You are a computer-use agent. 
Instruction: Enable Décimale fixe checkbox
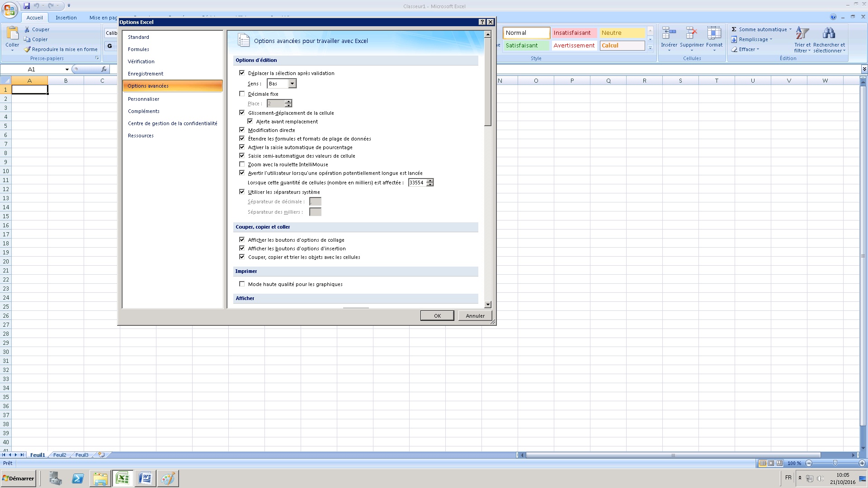tap(242, 94)
